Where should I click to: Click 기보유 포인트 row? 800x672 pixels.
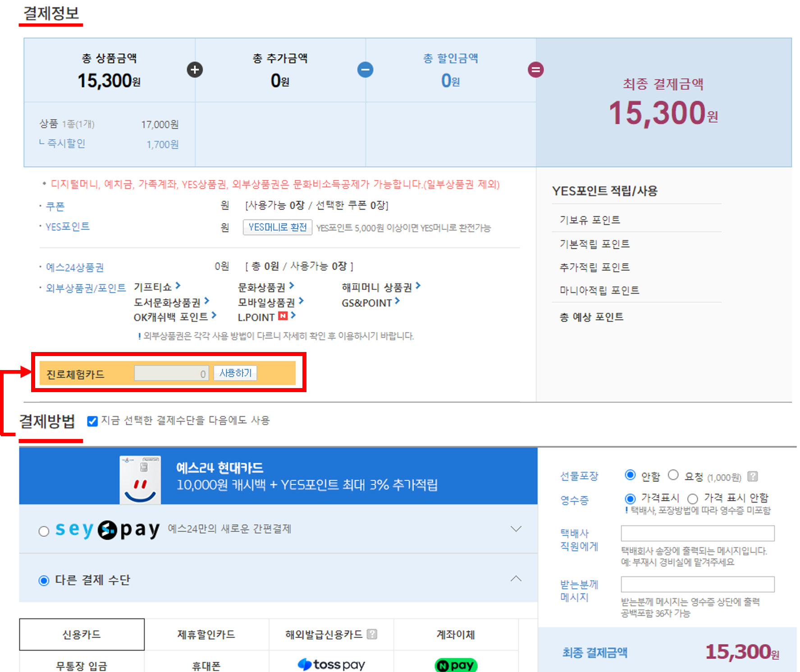pyautogui.click(x=636, y=219)
